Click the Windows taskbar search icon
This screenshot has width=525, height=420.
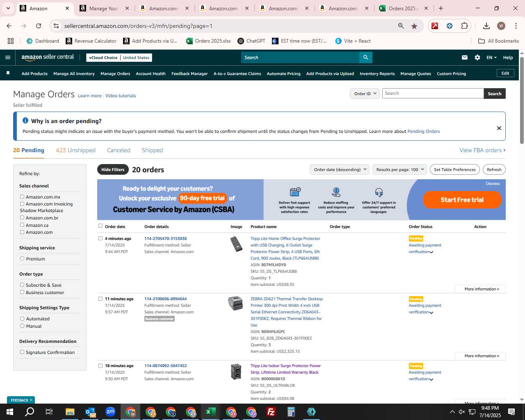click(x=30, y=412)
